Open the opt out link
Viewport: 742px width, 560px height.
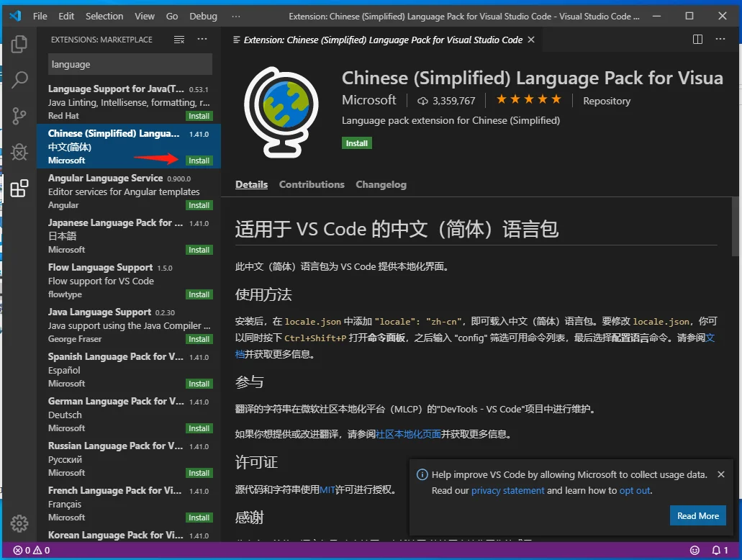click(x=635, y=490)
